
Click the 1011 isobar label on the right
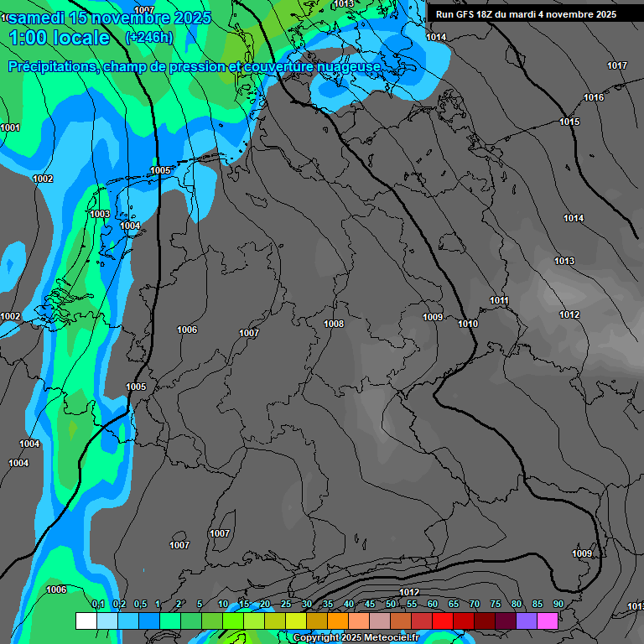click(500, 300)
